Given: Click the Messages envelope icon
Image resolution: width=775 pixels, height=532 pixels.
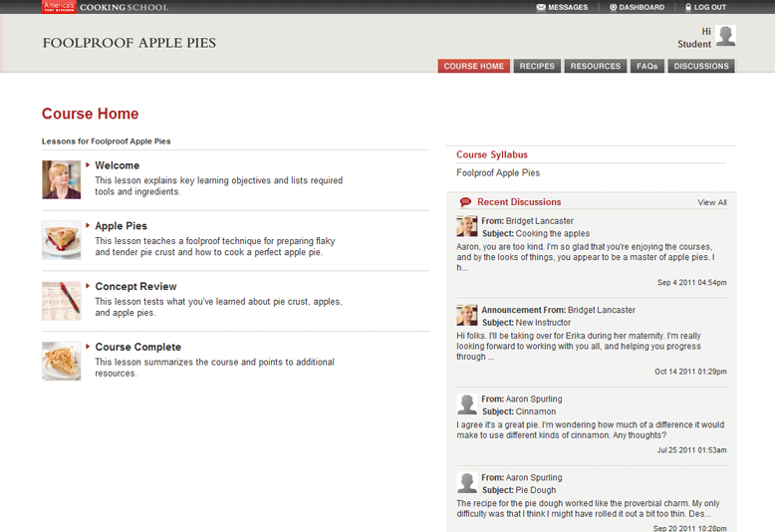Looking at the screenshot, I should coord(541,7).
